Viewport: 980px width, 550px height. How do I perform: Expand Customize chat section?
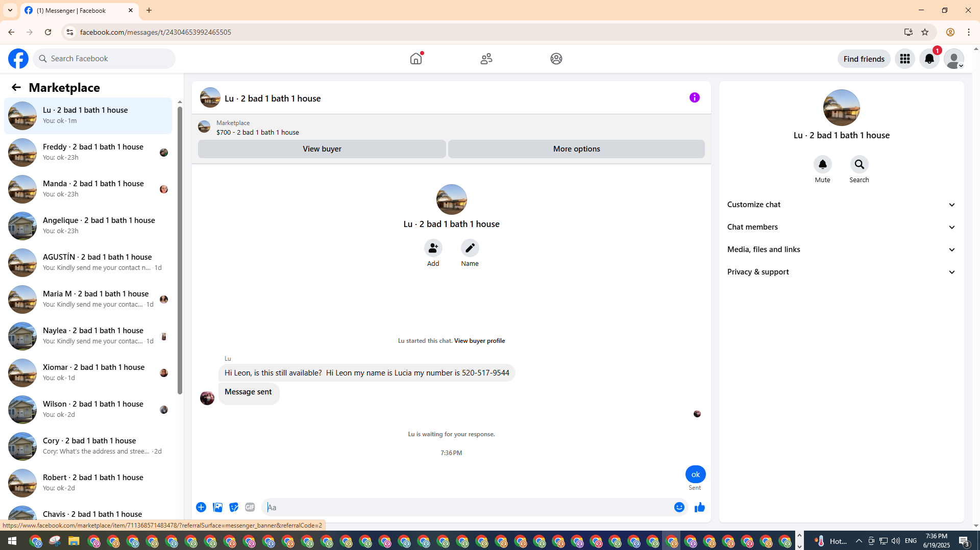pos(841,205)
